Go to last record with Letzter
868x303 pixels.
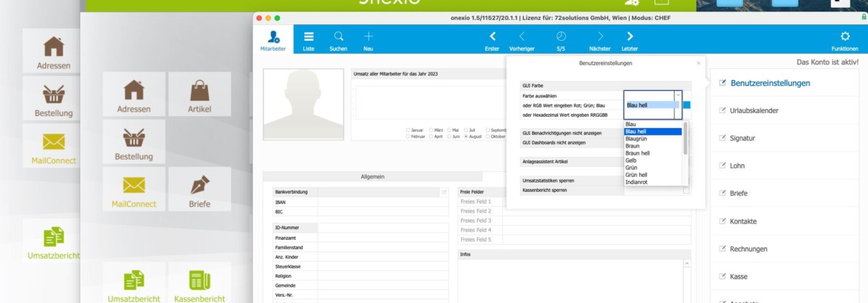629,40
